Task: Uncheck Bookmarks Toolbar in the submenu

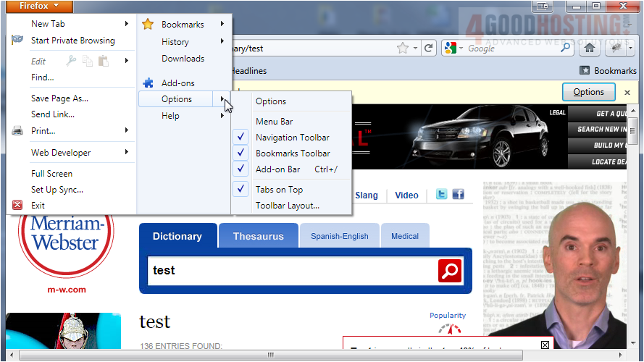Action: pos(292,153)
